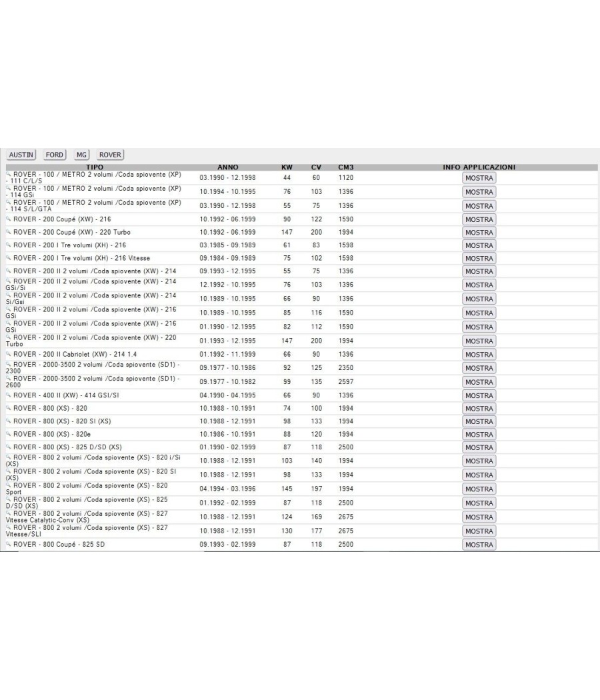Click the CV value 197
Viewport: 600px width, 700px height.
[x=316, y=489]
